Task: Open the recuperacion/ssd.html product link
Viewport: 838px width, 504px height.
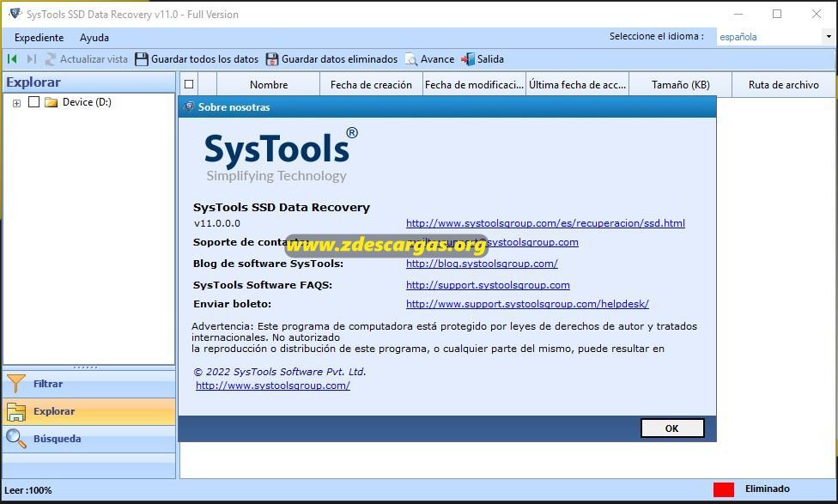Action: pos(545,223)
